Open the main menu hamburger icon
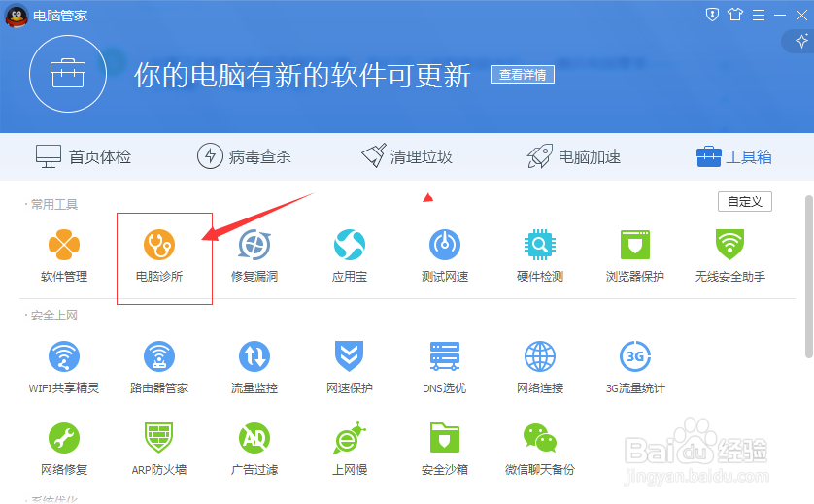Viewport: 814px width, 504px height. click(x=759, y=16)
